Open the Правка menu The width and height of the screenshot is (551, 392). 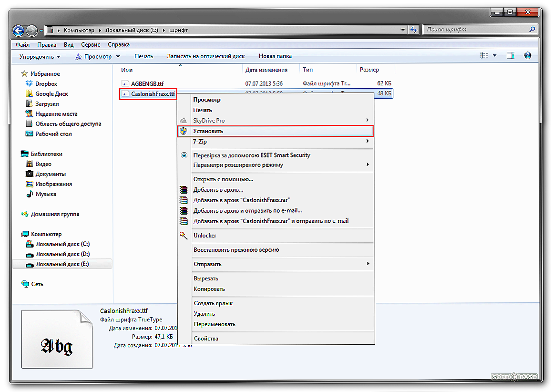click(x=46, y=45)
